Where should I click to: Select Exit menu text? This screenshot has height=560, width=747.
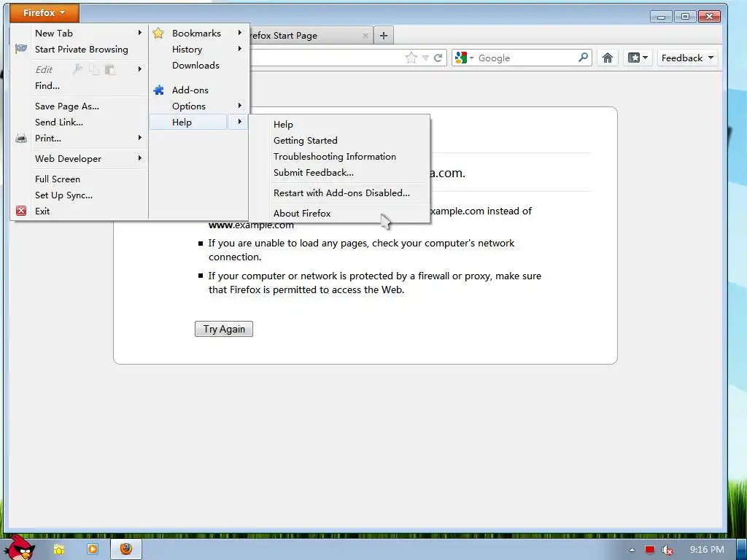[x=42, y=211]
